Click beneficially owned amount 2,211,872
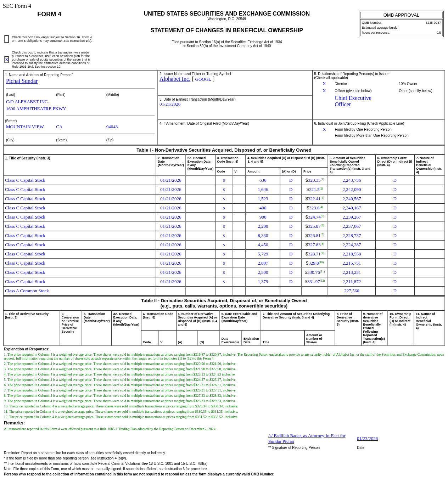Viewport: 448px width, 485px height. pyautogui.click(x=352, y=282)
